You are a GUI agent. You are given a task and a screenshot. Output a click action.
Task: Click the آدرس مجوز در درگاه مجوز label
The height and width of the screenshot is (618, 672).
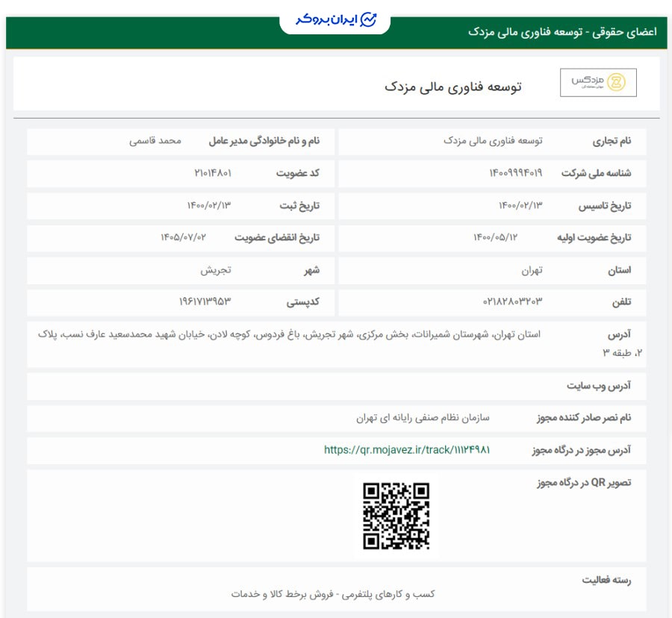tap(582, 450)
